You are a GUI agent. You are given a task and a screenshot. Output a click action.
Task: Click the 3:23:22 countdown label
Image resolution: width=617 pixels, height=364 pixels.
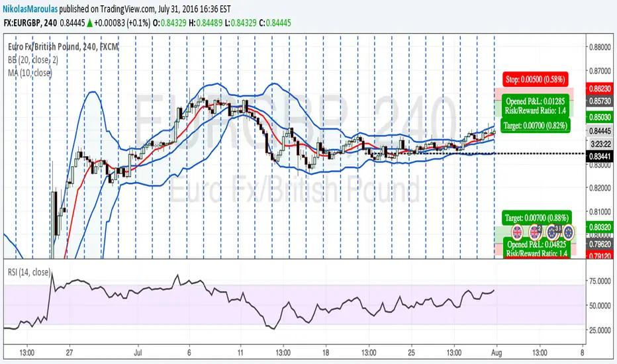[600, 144]
